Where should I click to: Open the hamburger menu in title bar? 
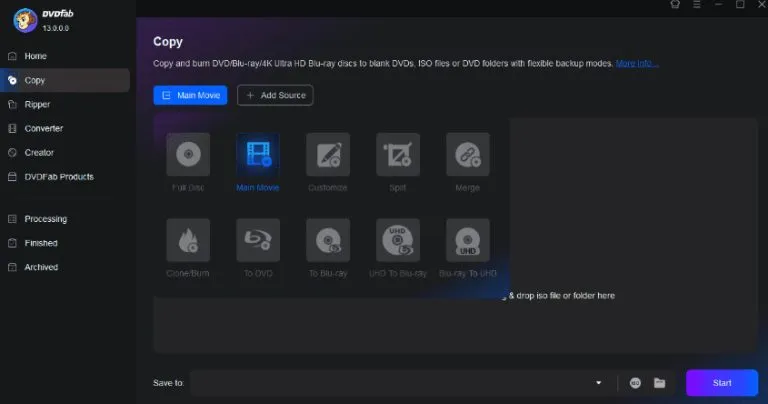(696, 5)
